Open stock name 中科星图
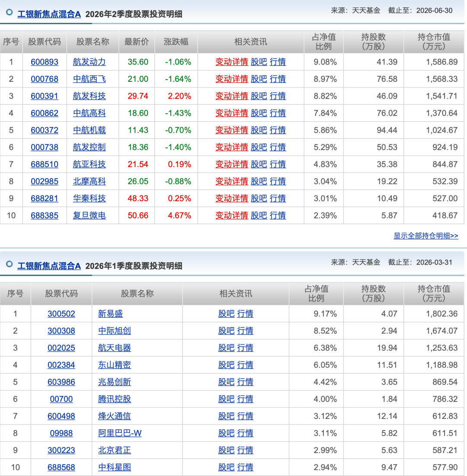This screenshot has height=476, width=467. coord(115,467)
